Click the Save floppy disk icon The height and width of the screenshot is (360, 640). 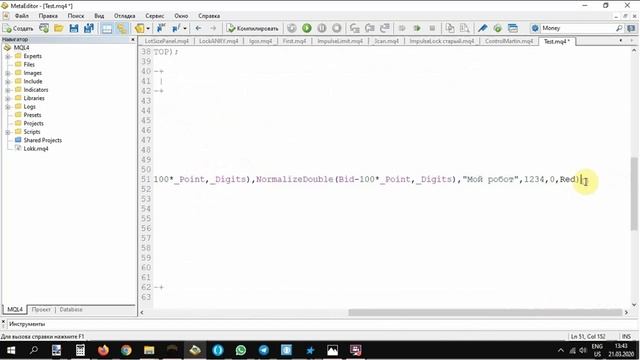pos(74,28)
